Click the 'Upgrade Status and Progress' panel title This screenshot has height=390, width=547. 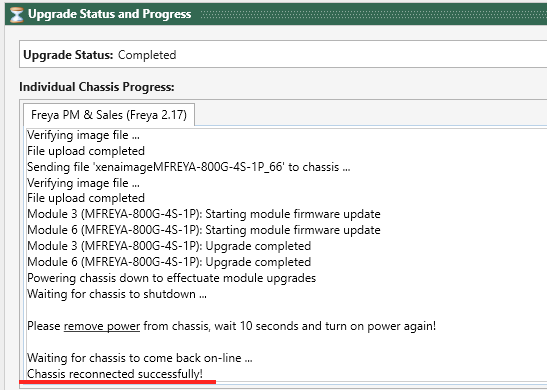110,14
